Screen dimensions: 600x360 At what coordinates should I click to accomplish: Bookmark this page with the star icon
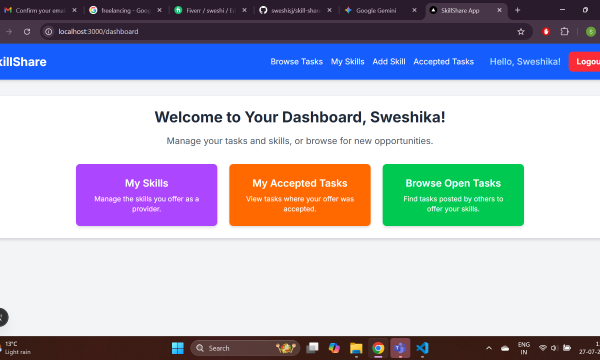pyautogui.click(x=521, y=32)
